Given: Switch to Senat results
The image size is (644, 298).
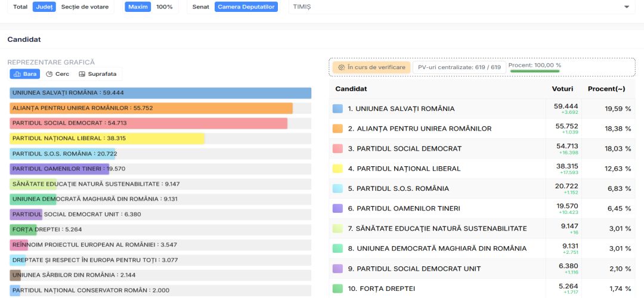Looking at the screenshot, I should (201, 7).
